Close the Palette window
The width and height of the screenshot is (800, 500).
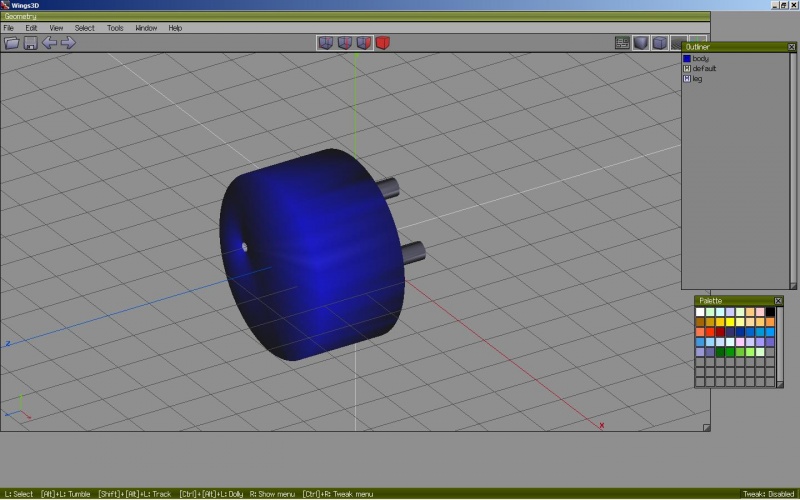(778, 301)
